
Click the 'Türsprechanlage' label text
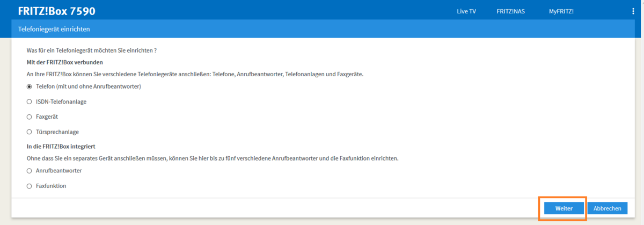[57, 132]
